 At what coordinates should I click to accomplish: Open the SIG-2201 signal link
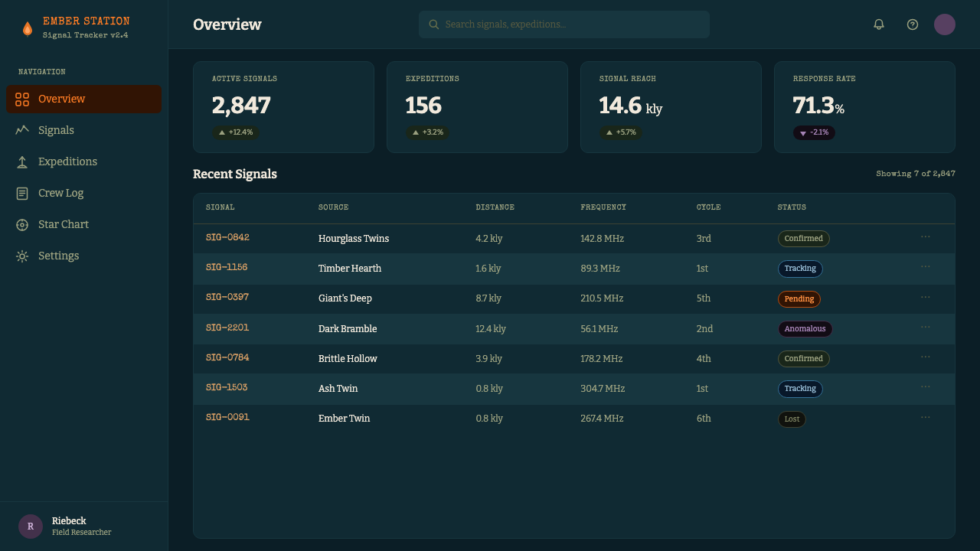coord(227,328)
